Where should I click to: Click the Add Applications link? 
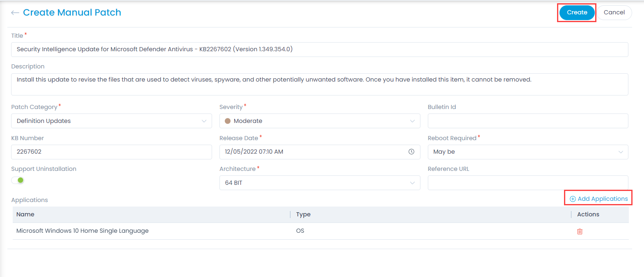598,199
